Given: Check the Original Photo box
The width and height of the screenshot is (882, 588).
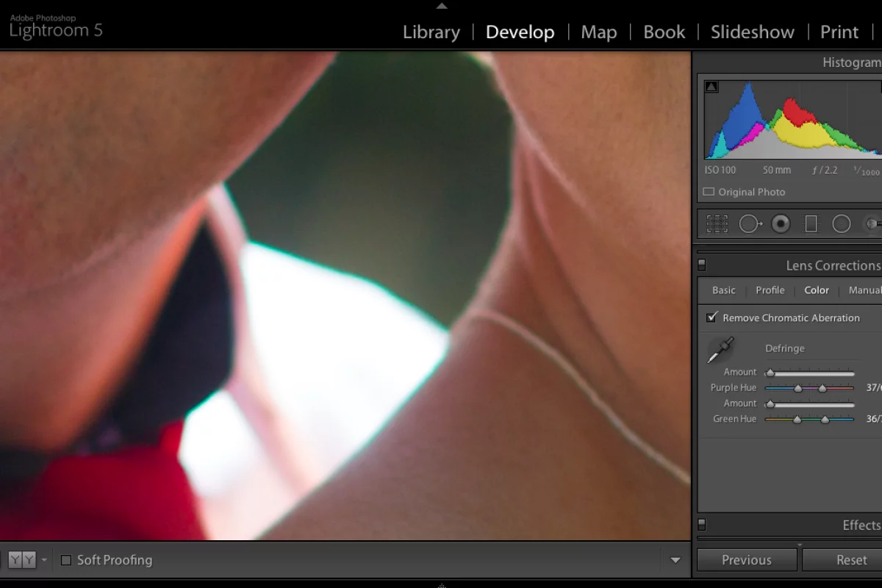Looking at the screenshot, I should click(x=709, y=192).
